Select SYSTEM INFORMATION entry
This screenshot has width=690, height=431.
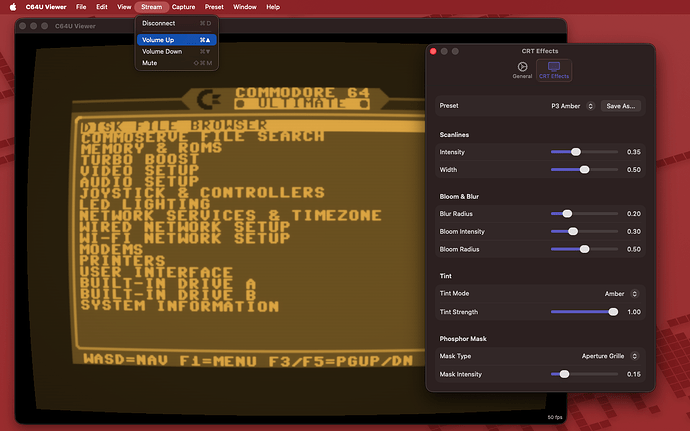179,306
